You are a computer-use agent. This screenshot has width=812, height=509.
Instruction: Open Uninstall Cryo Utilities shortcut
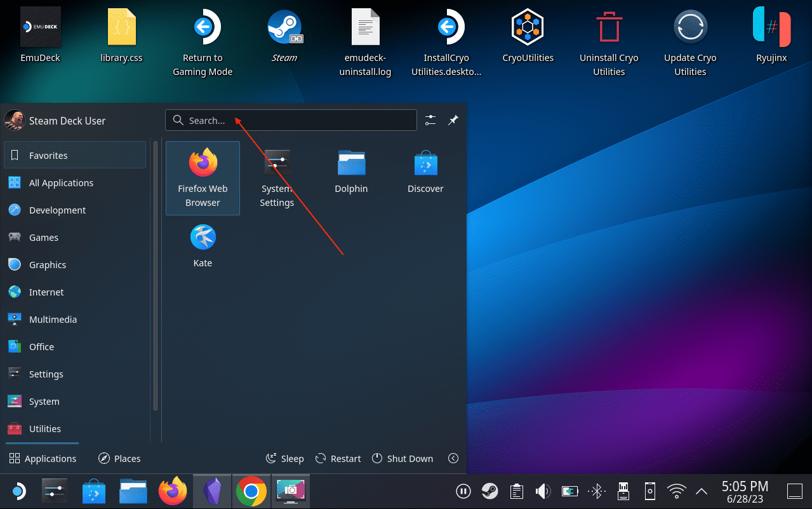[609, 43]
